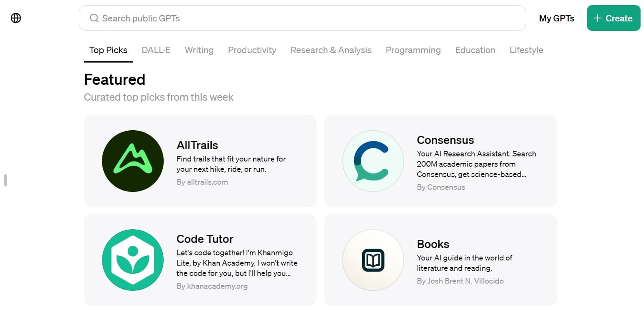Screen dimensions: 644x332
Task: Open the Productivity tab
Action: [x=252, y=50]
